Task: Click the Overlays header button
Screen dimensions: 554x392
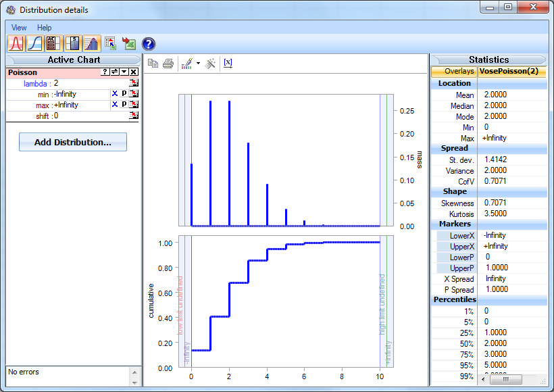Action: (x=455, y=72)
